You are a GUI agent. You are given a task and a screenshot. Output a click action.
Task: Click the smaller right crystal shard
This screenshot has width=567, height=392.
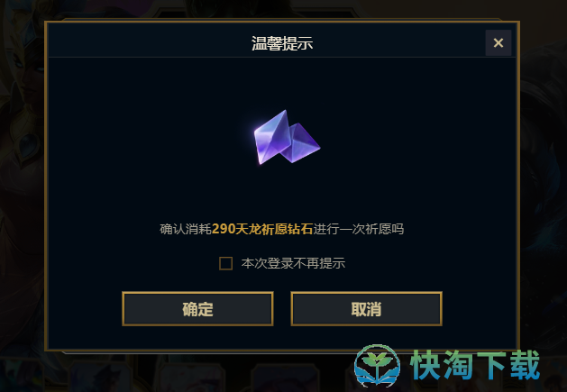tap(302, 143)
